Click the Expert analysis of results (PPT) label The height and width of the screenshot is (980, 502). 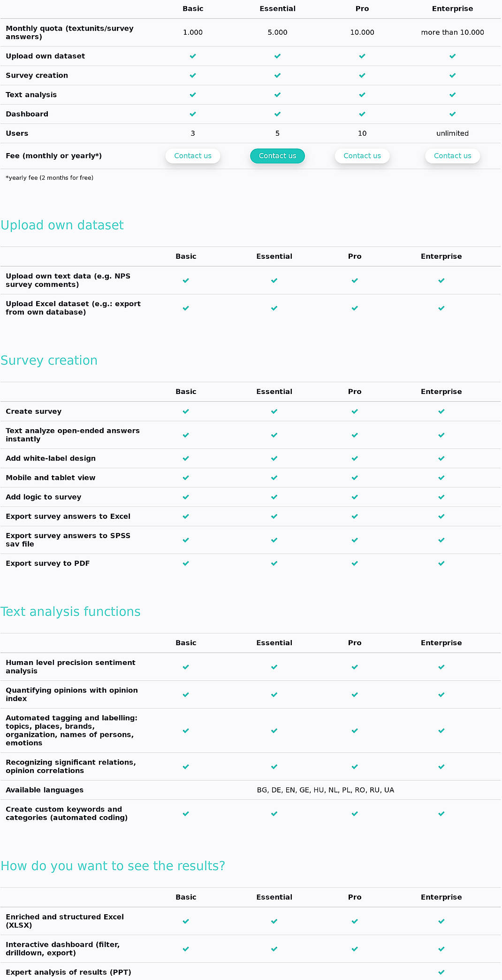coord(68,972)
